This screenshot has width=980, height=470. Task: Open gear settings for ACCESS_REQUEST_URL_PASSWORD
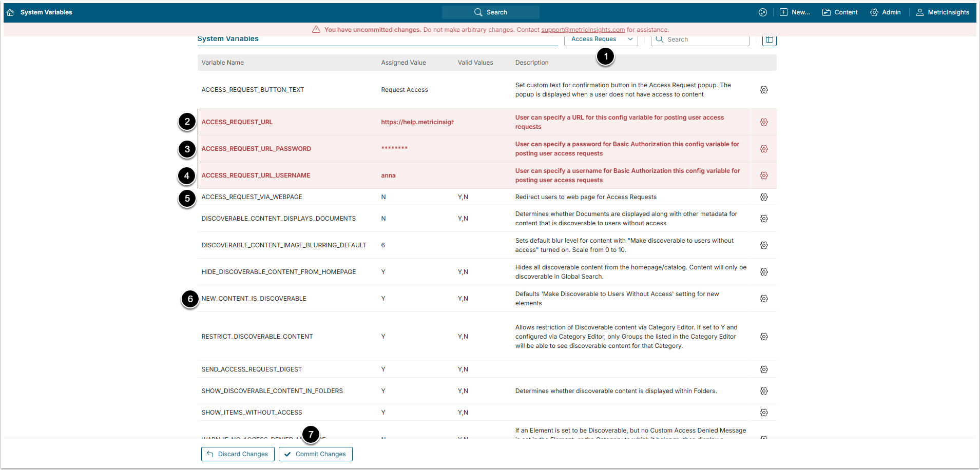[763, 149]
